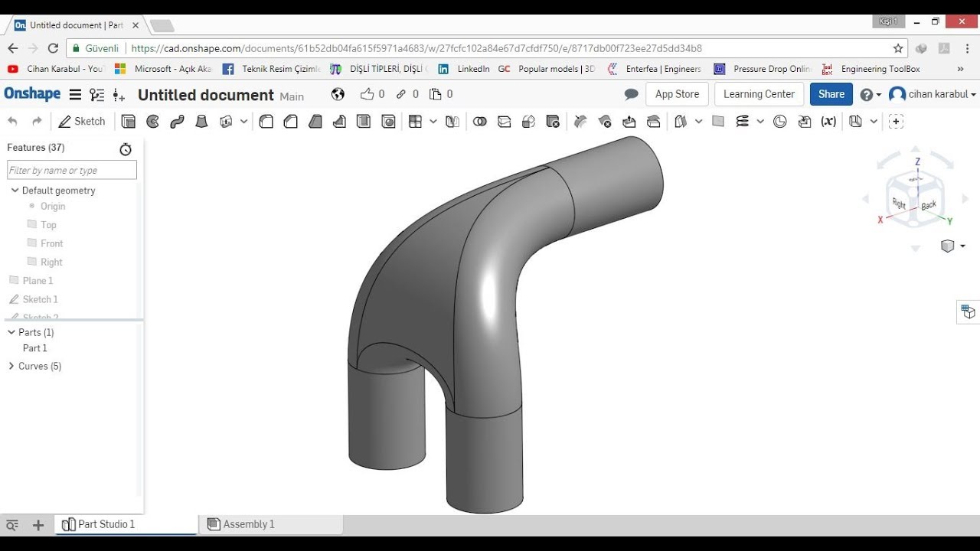Select the Revolve tool
Image resolution: width=980 pixels, height=551 pixels.
[152, 121]
